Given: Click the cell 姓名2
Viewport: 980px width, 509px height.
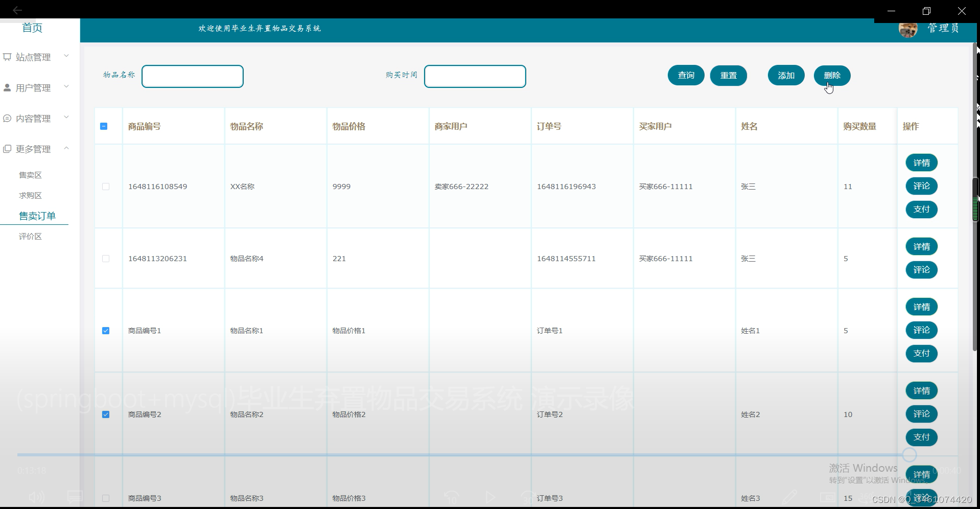Looking at the screenshot, I should coord(751,414).
